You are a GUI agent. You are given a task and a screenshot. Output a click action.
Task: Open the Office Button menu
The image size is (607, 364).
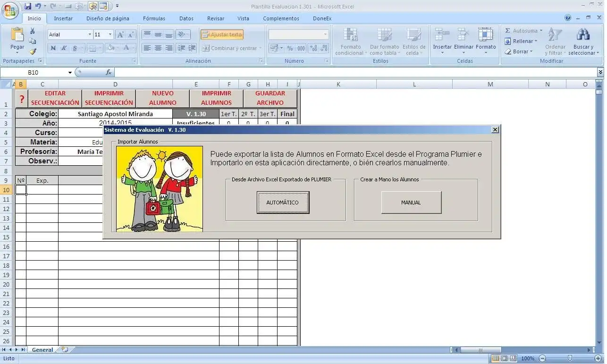[x=10, y=10]
